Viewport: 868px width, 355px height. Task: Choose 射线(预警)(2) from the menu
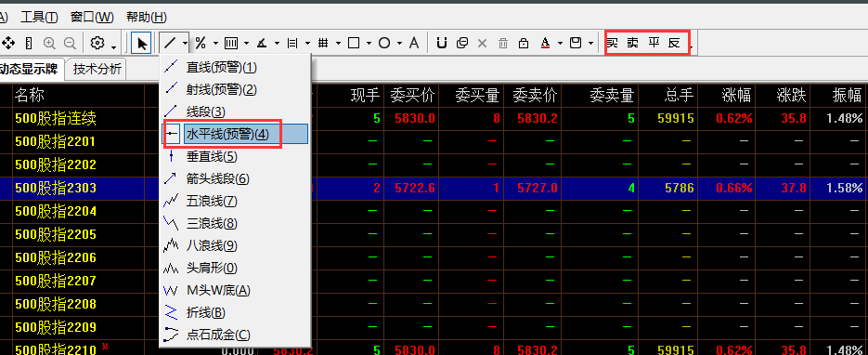235,89
